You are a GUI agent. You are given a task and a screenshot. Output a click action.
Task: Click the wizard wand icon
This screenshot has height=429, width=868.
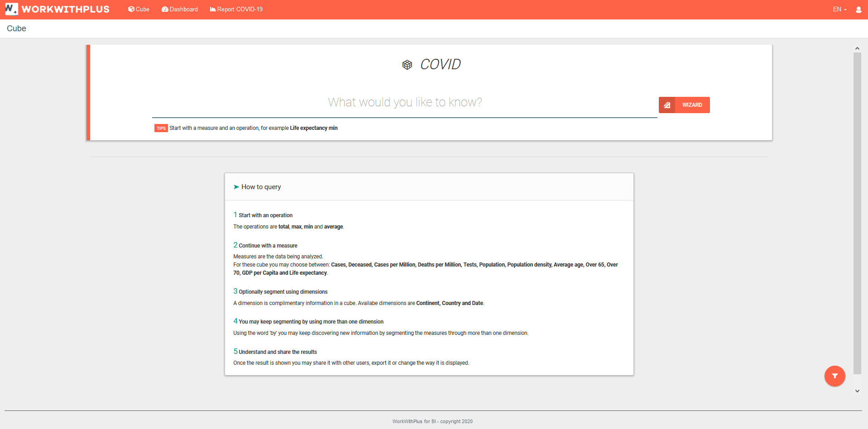[x=667, y=105]
